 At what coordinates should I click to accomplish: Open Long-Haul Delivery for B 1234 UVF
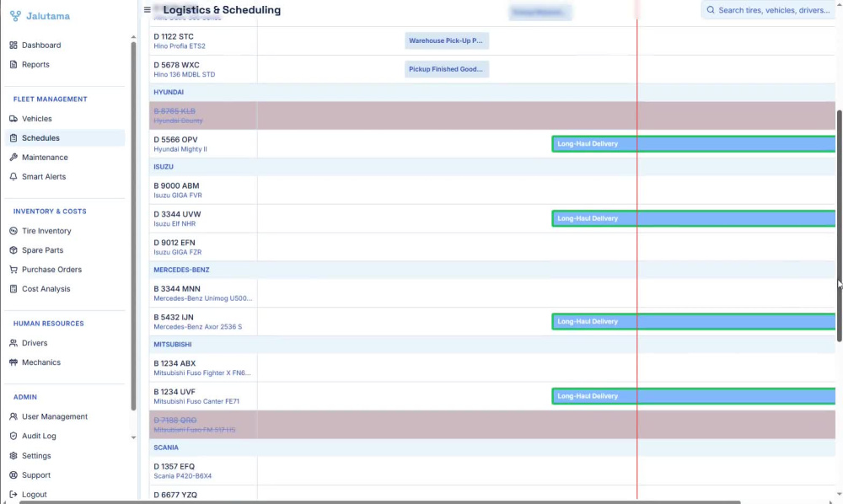(694, 396)
